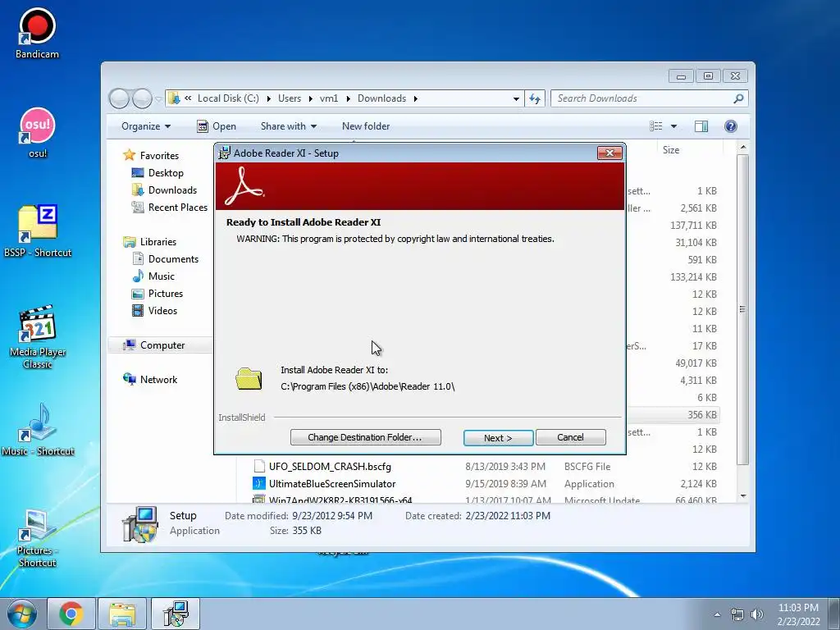Viewport: 840px width, 630px height.
Task: Click the scrollbar down arrow
Action: click(742, 496)
